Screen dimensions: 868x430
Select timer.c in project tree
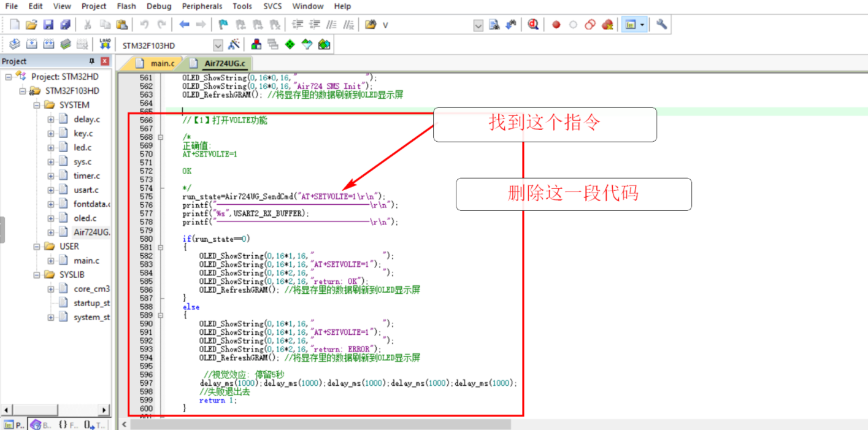pyautogui.click(x=86, y=175)
